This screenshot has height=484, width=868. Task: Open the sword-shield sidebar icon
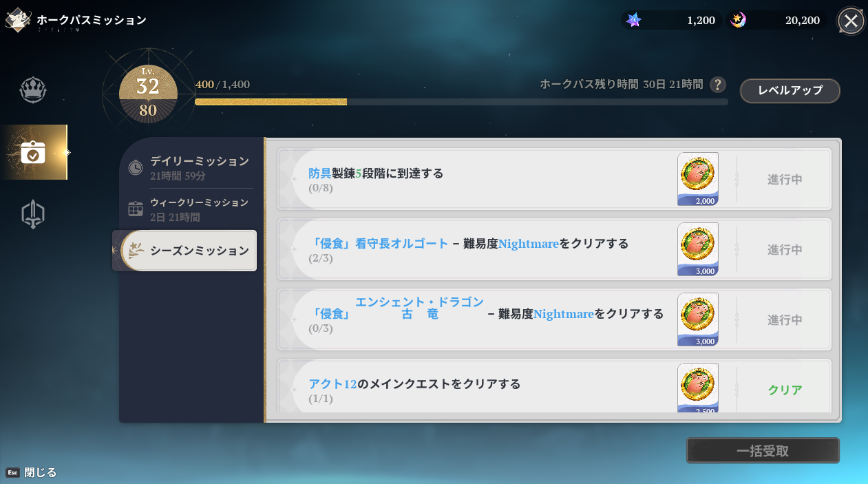32,215
